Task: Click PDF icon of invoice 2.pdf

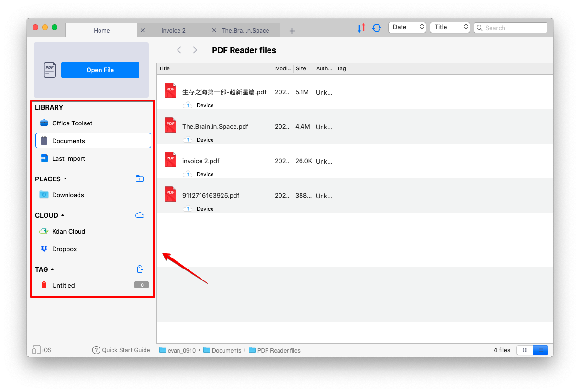Action: (x=170, y=159)
